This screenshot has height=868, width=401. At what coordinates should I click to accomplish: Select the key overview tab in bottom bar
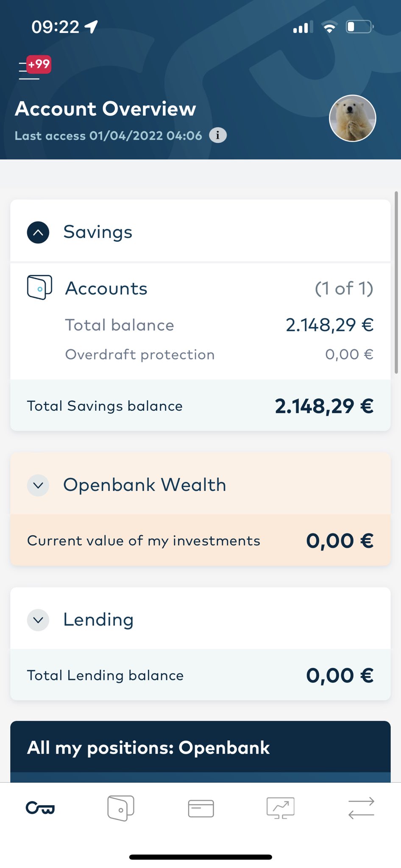click(40, 808)
